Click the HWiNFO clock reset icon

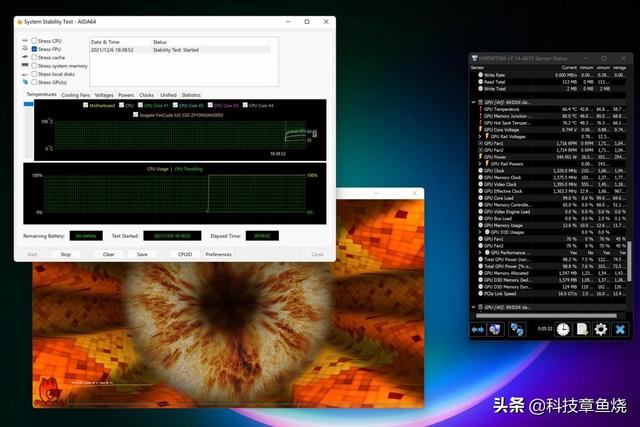click(x=563, y=329)
